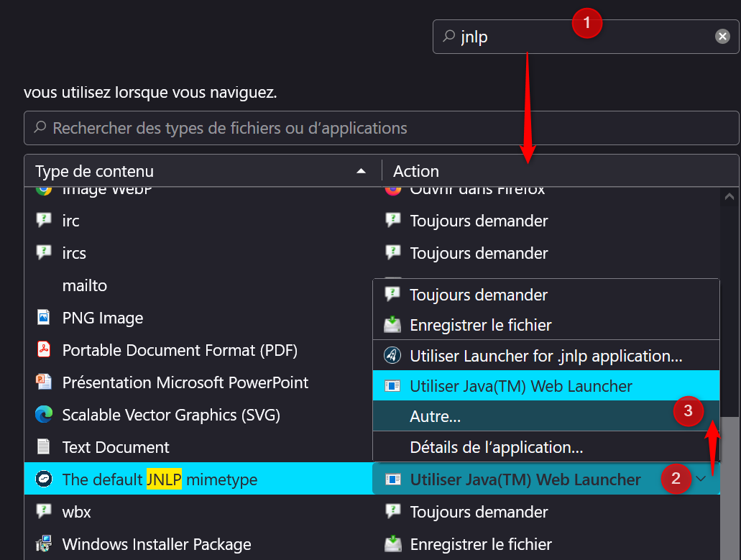This screenshot has width=741, height=560.
Task: Click the Text Document page icon
Action: tap(44, 447)
